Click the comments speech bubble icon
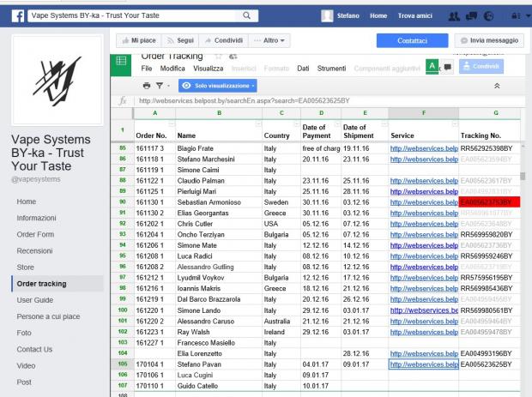This screenshot has height=397, width=532. 448,67
